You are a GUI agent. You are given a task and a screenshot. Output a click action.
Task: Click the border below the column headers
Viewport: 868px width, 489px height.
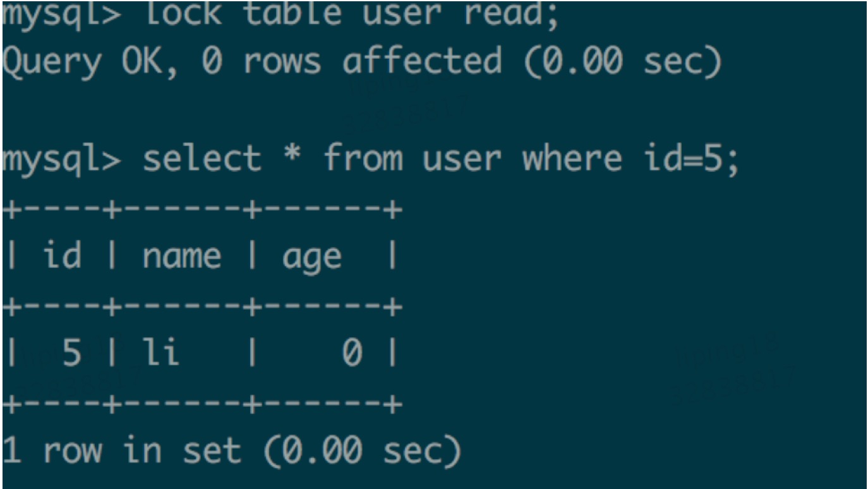point(202,308)
